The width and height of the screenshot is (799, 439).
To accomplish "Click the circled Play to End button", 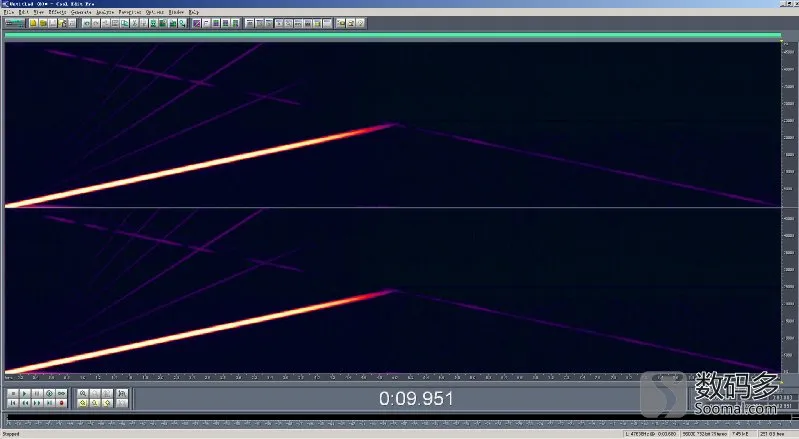I will pos(49,393).
